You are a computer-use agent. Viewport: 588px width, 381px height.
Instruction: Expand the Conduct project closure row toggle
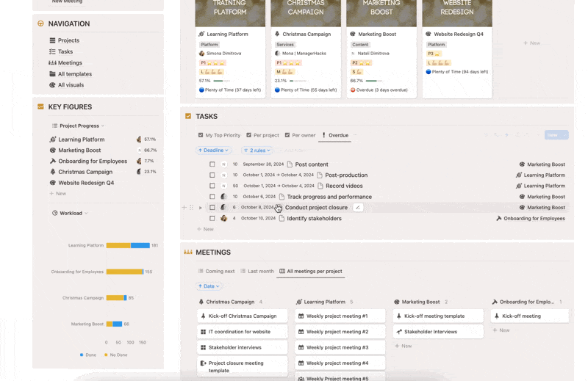(x=200, y=208)
